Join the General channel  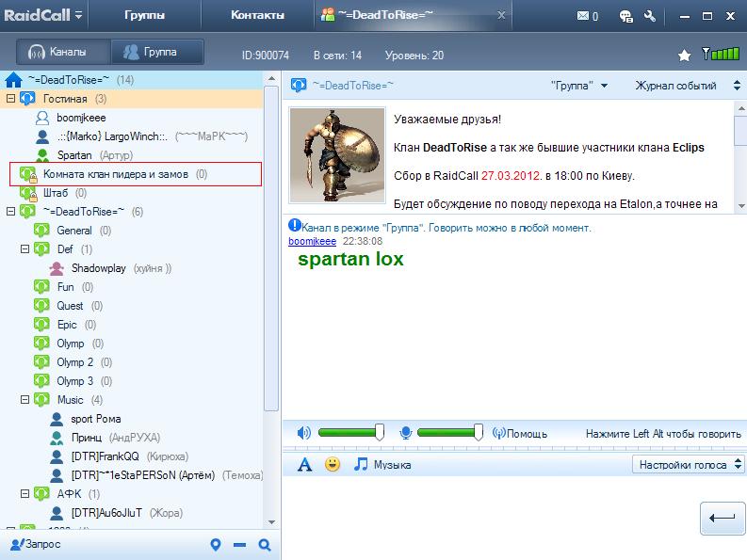click(74, 231)
